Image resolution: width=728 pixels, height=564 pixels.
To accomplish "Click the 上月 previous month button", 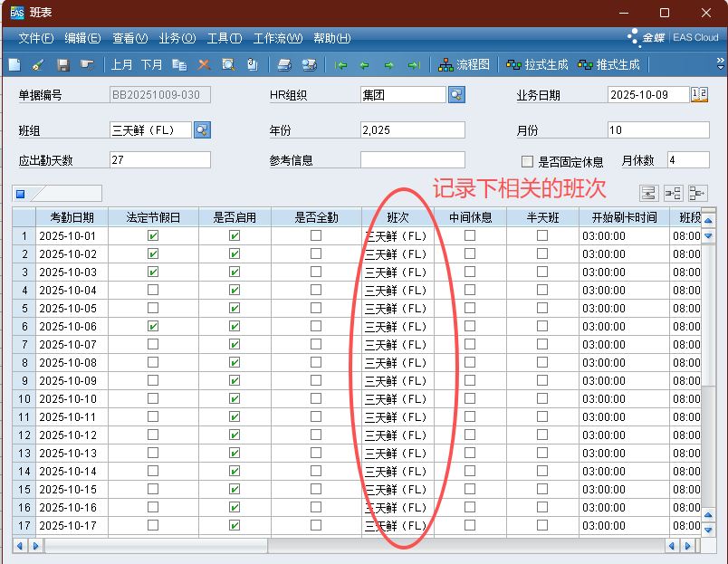I will [122, 65].
